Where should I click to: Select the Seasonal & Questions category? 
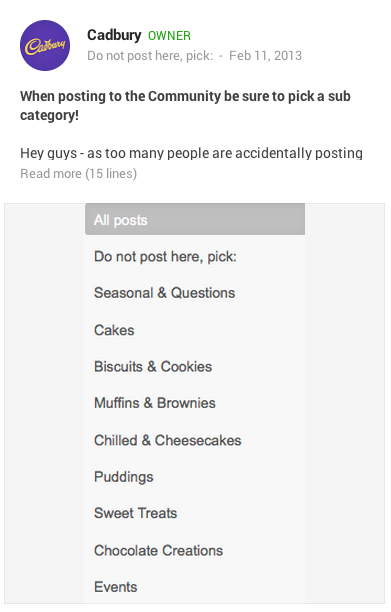pyautogui.click(x=195, y=293)
